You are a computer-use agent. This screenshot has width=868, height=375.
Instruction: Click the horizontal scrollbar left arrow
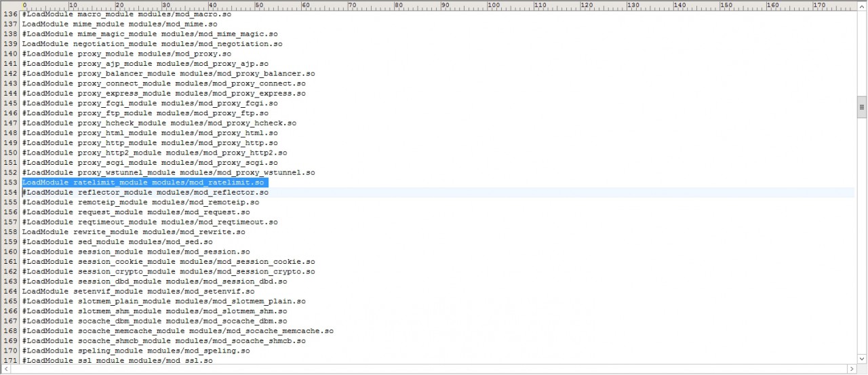coord(7,370)
